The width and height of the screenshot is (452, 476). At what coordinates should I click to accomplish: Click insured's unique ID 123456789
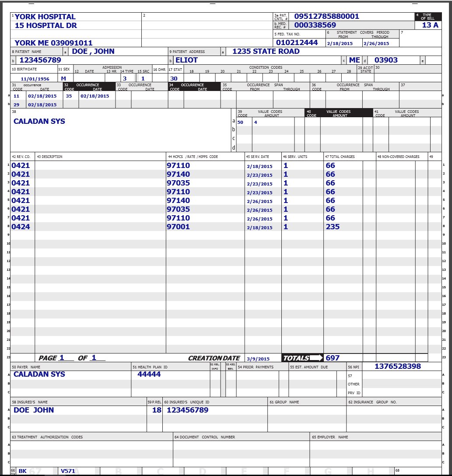click(188, 410)
